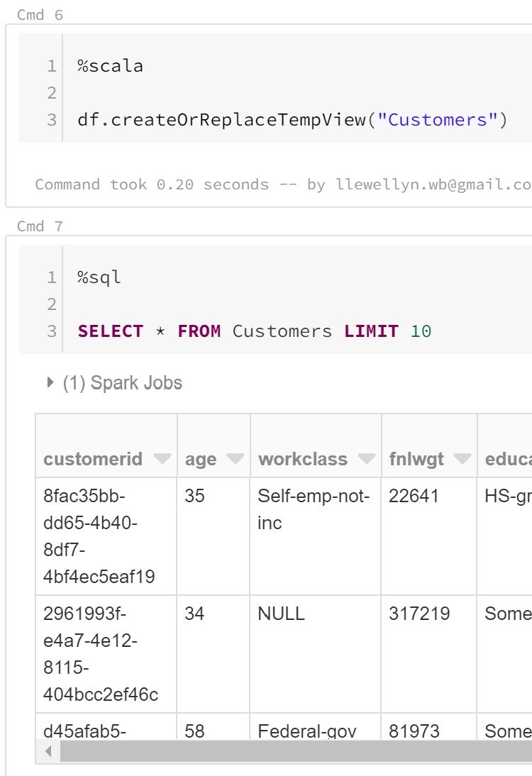Place cursor in the createOrReplaceTempView code line
532x776 pixels.
(292, 119)
